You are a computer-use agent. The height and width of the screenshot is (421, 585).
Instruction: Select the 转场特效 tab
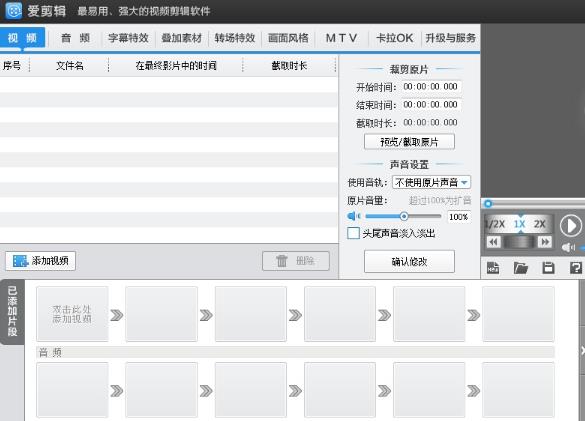coord(235,38)
